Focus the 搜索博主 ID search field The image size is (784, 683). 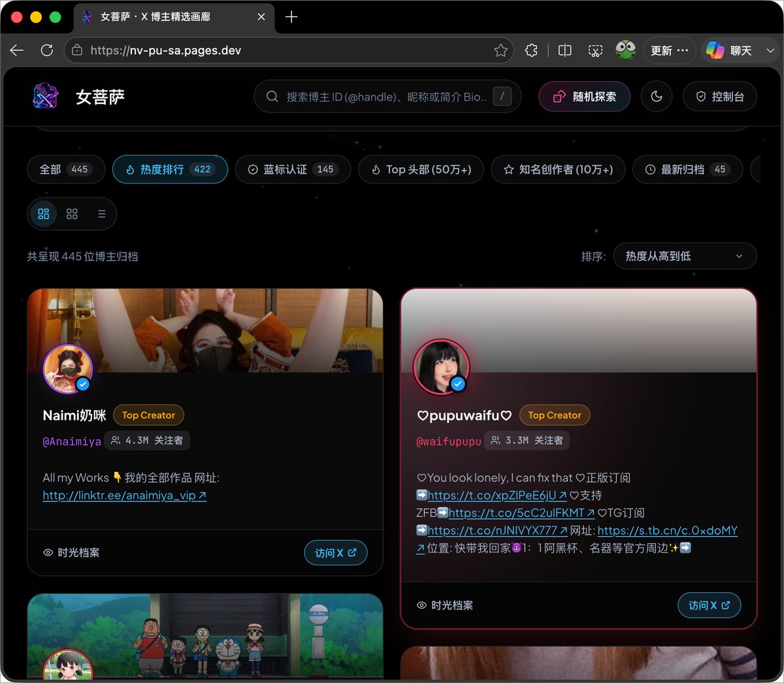pyautogui.click(x=387, y=97)
